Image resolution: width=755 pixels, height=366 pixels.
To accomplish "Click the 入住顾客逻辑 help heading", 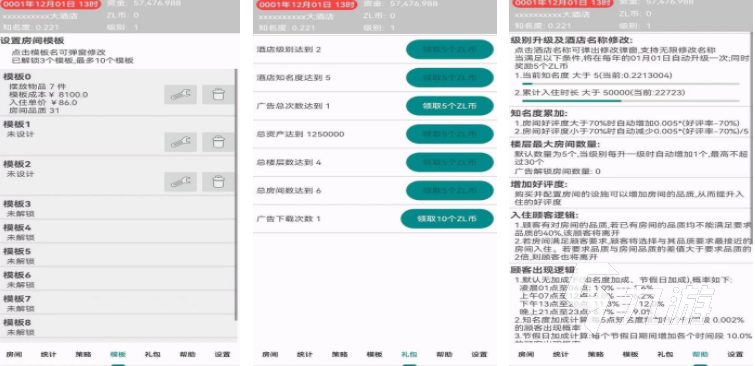I will tap(545, 215).
